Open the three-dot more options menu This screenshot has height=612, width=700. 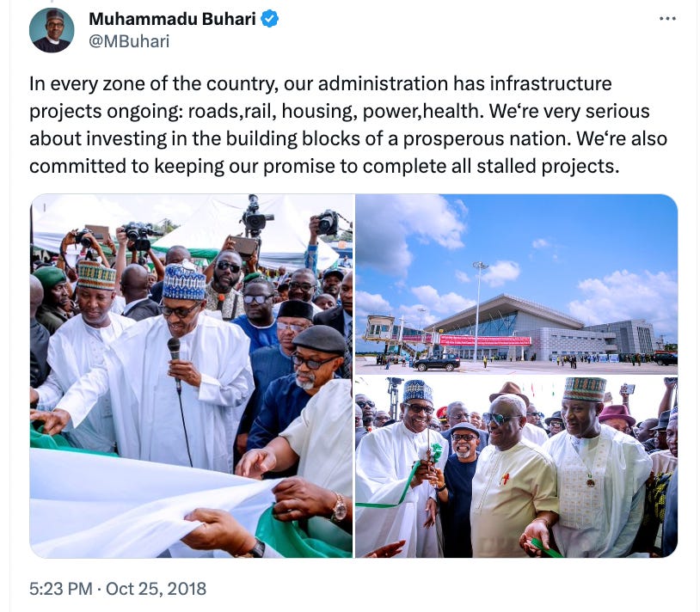coord(667,19)
